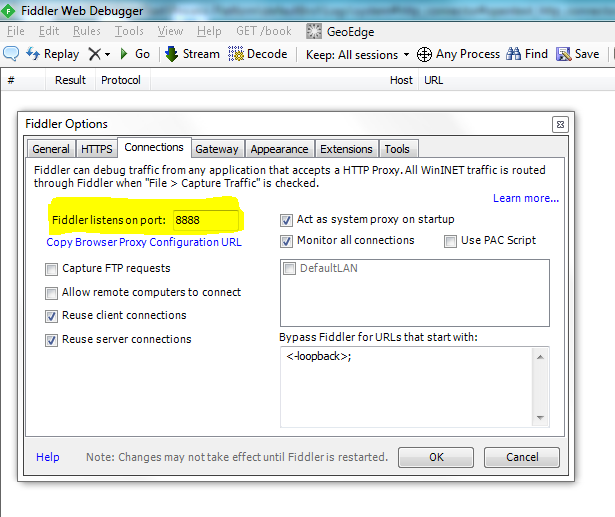Sort by the URL column header
Screen dimensions: 615x517
point(517,80)
